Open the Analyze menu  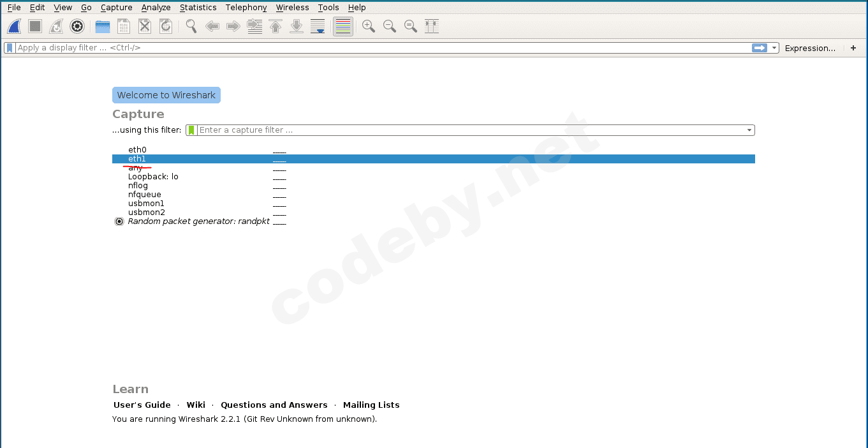point(156,8)
